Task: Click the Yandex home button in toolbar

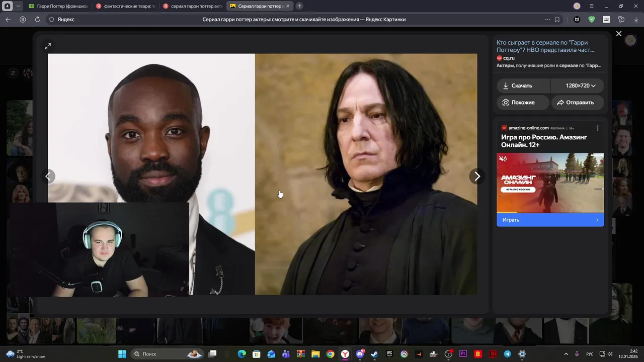Action: [23, 20]
